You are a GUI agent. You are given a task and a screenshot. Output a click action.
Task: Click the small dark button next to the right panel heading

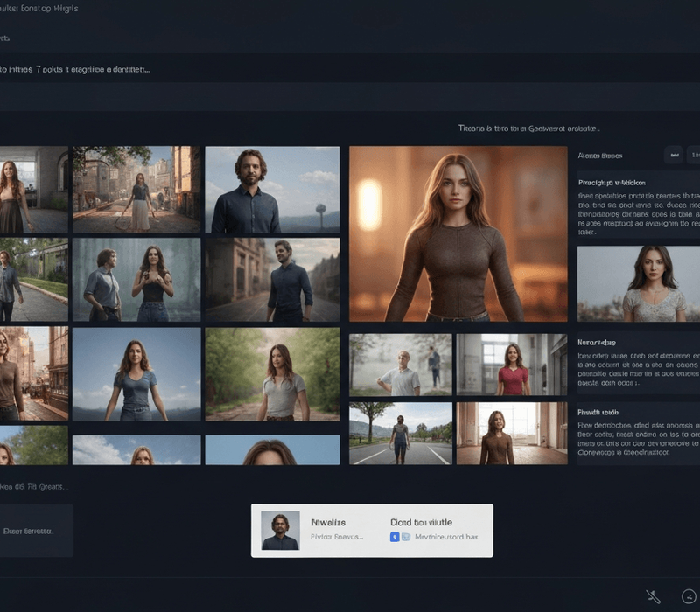pyautogui.click(x=674, y=156)
